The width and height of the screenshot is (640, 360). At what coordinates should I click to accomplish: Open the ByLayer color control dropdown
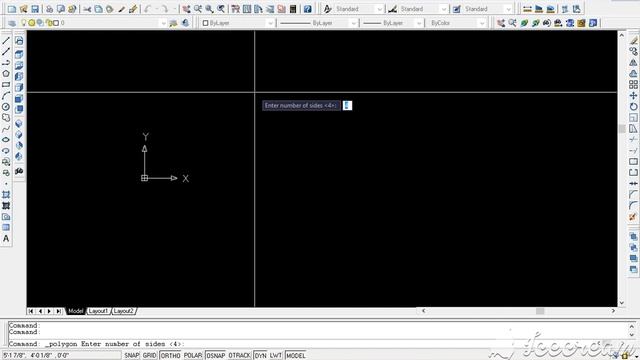coord(270,23)
